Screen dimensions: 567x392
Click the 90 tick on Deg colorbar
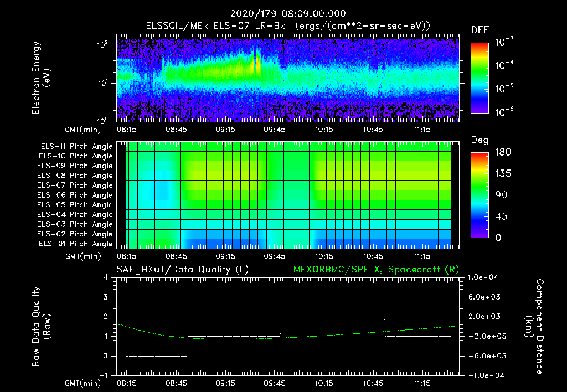click(502, 195)
